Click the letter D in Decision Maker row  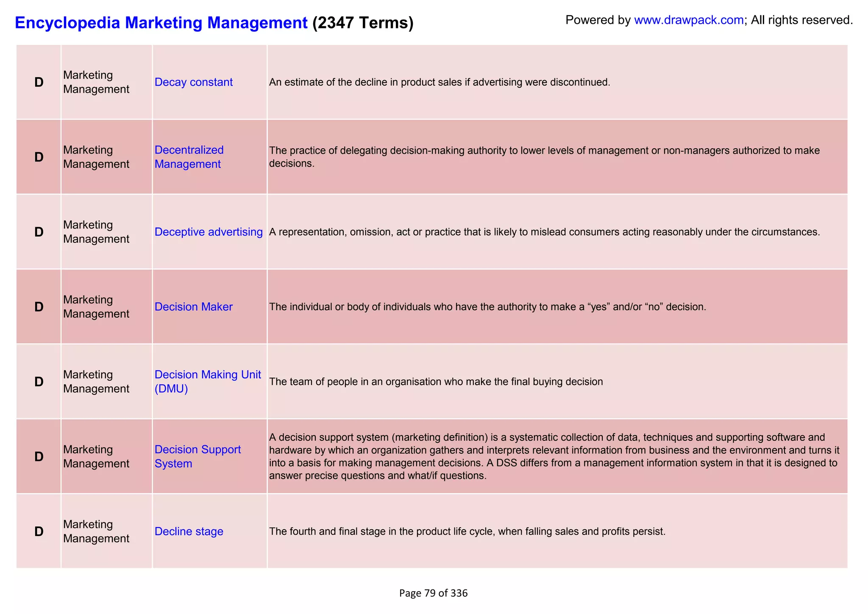tap(39, 307)
